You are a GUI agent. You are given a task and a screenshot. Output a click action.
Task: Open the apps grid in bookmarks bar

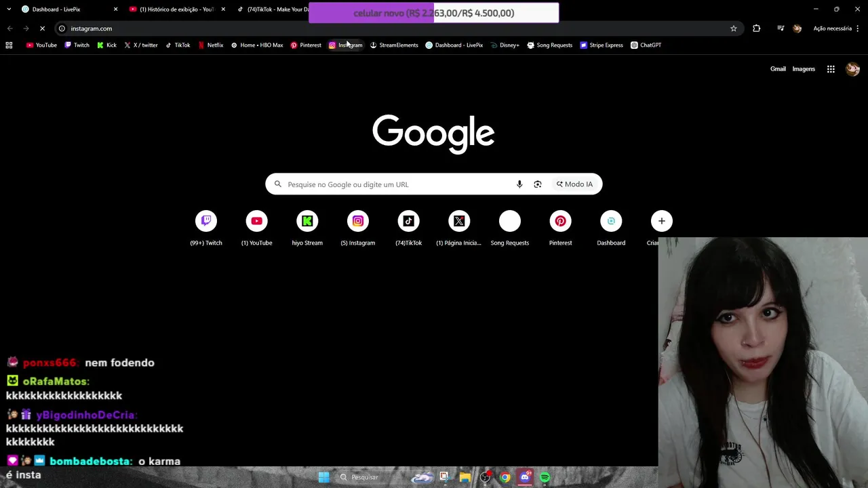(x=9, y=45)
